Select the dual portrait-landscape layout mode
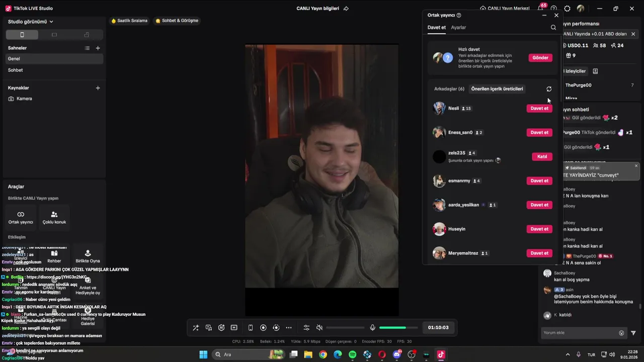644x362 pixels. (87, 35)
